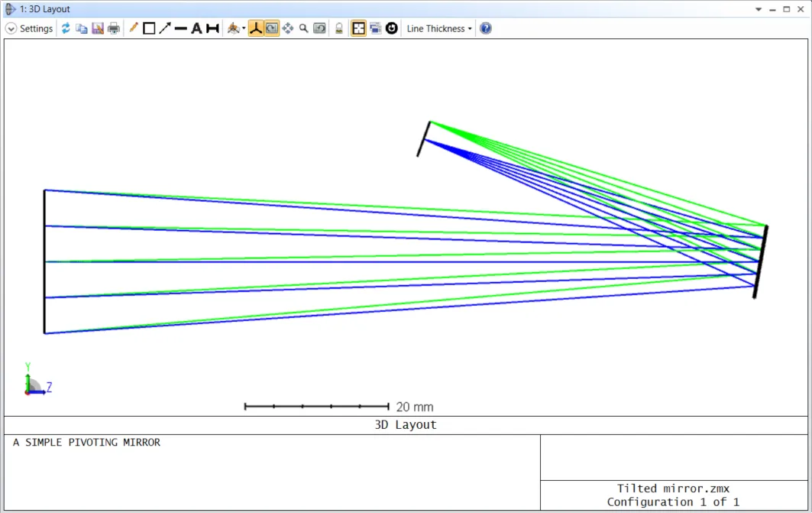Viewport: 812px width, 513px height.
Task: Select the straight line drawing tool
Action: click(x=180, y=28)
